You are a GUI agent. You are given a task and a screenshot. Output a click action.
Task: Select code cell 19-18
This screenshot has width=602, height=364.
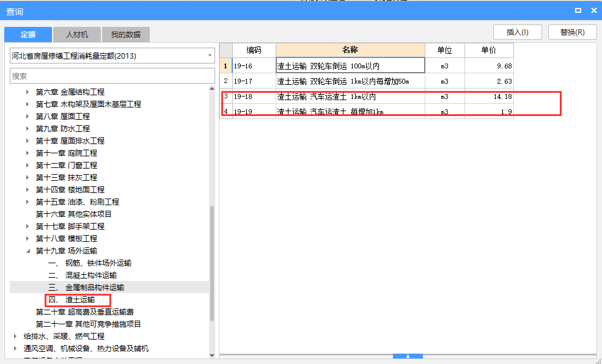coord(254,96)
